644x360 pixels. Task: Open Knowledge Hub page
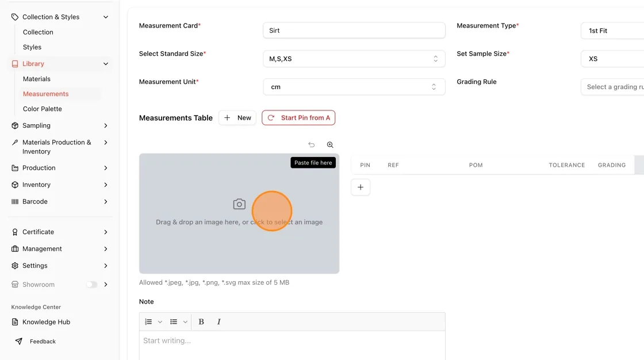(46, 322)
